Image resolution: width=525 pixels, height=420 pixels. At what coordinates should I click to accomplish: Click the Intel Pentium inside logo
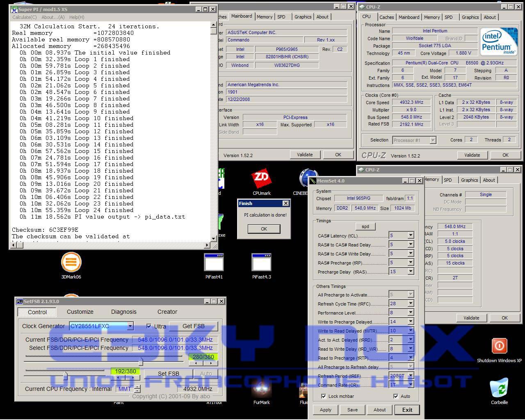[x=499, y=43]
